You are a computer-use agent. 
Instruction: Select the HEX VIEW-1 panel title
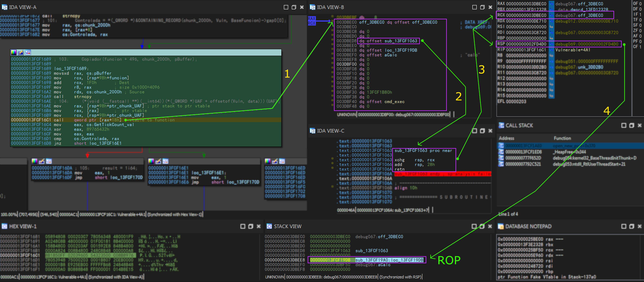coord(23,226)
